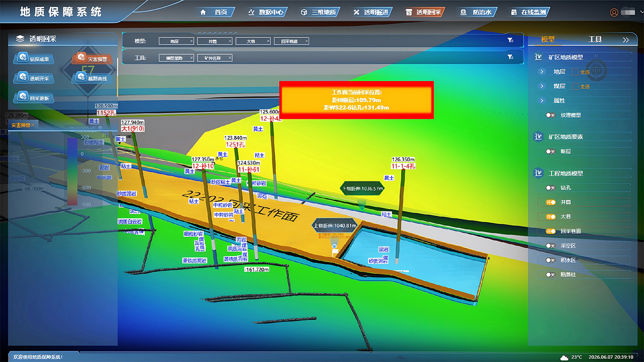Click the red working-face position alert box

coord(356,100)
